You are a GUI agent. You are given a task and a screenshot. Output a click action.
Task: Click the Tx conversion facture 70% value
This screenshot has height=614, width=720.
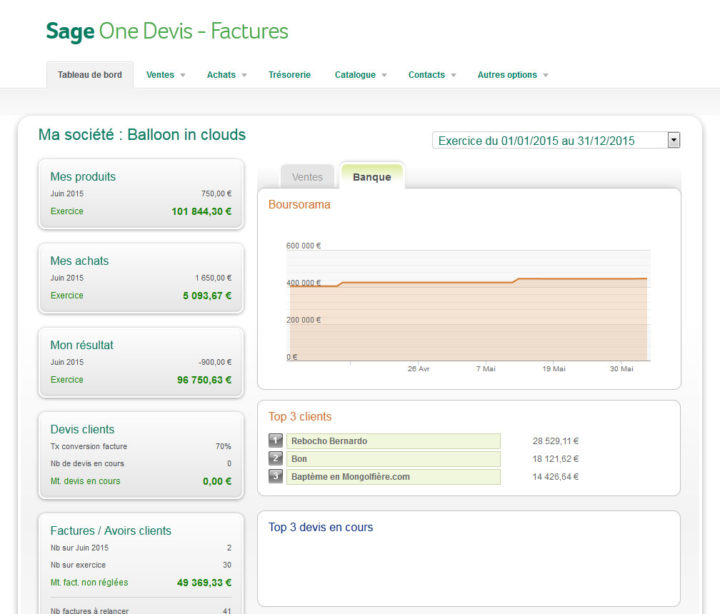click(223, 446)
